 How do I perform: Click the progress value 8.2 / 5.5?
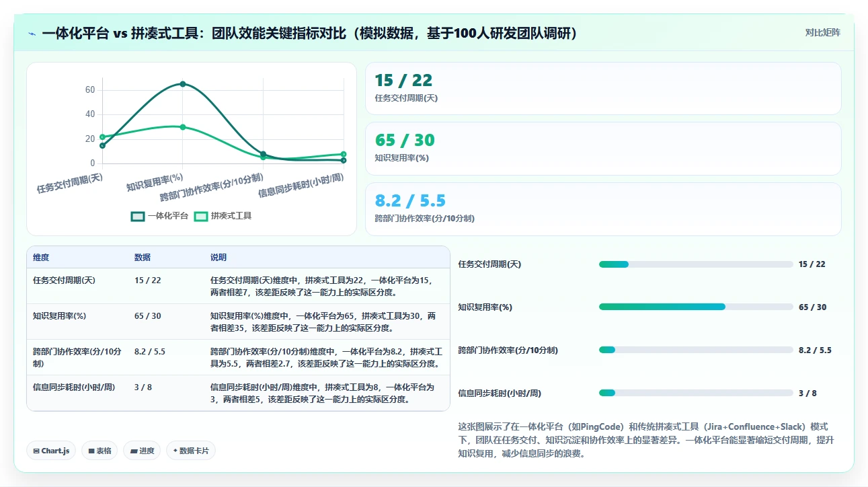click(815, 350)
